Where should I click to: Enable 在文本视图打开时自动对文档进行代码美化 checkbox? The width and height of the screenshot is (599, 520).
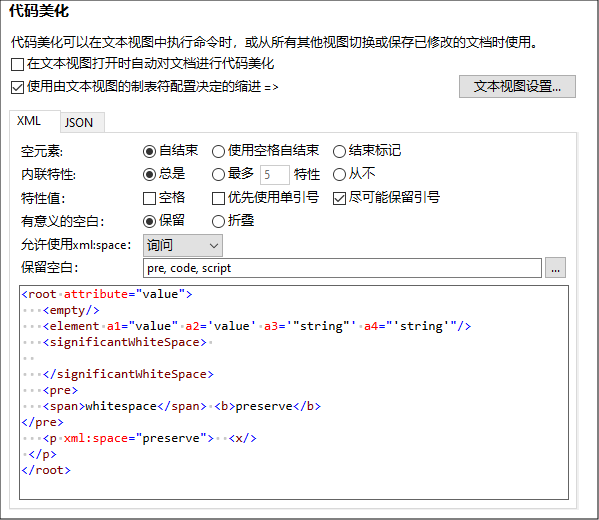[x=18, y=64]
